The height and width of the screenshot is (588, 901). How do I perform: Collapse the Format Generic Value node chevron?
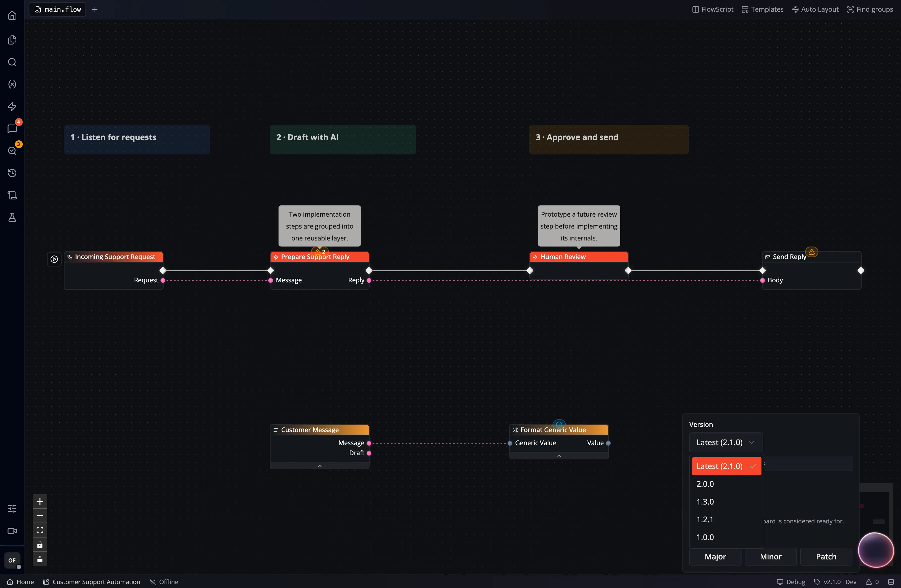[559, 456]
